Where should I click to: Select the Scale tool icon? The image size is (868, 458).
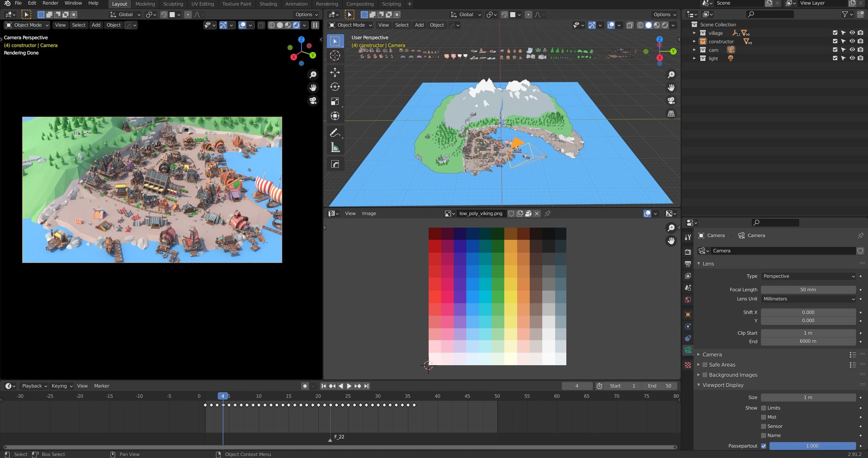tap(335, 102)
